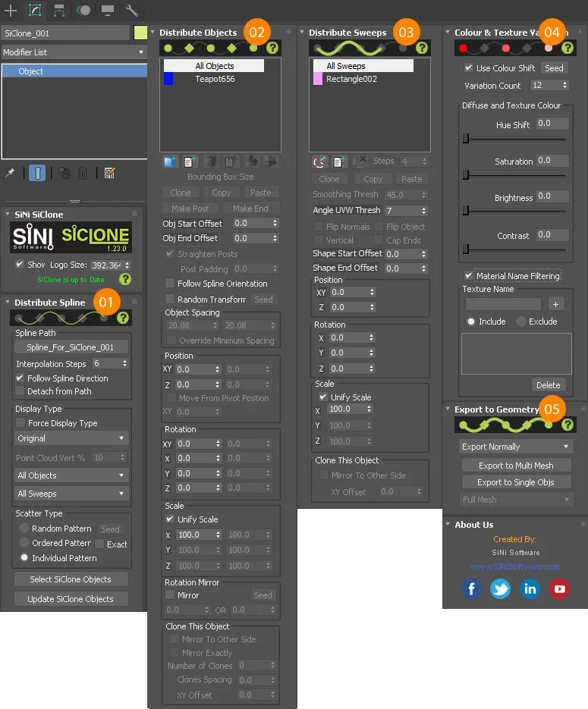The image size is (588, 709).
Task: Enable Random Transform checkbox
Action: click(x=170, y=300)
